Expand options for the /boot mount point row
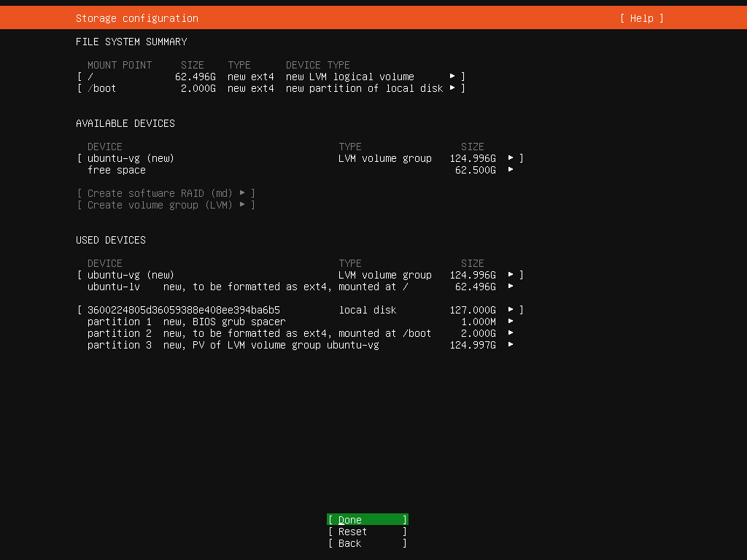The image size is (747, 560). pyautogui.click(x=453, y=87)
